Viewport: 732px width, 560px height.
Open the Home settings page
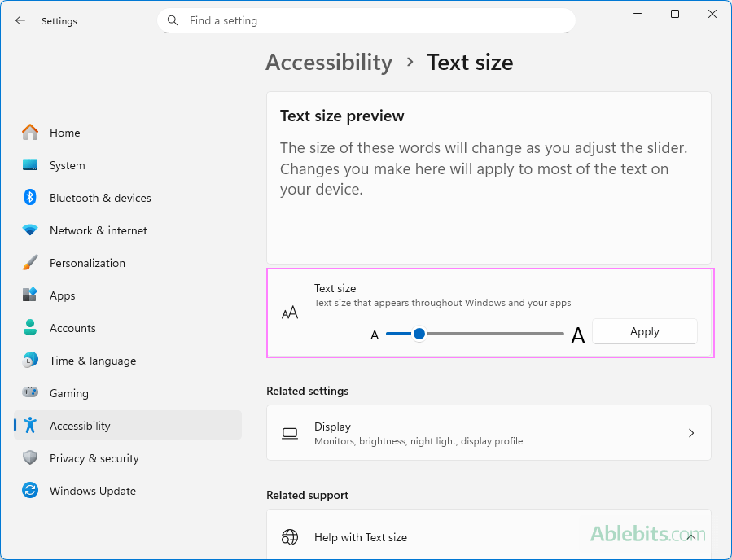click(x=128, y=133)
